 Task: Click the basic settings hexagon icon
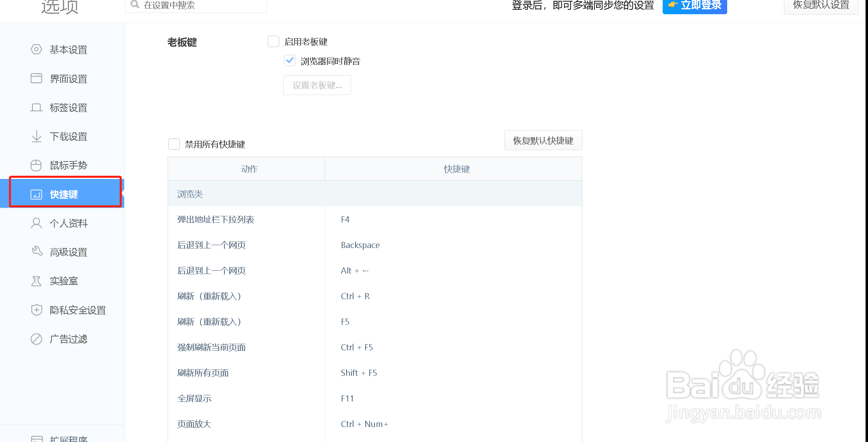coord(37,50)
